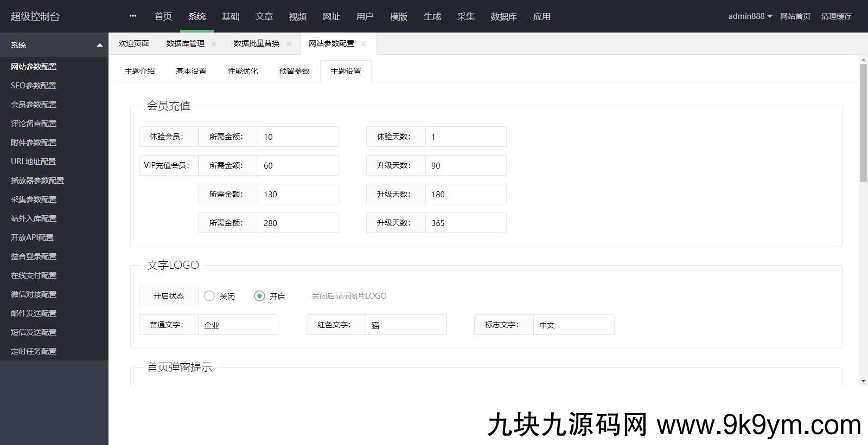Click the scroll down arrow of the page scrollbar
The height and width of the screenshot is (445, 868).
tap(863, 381)
